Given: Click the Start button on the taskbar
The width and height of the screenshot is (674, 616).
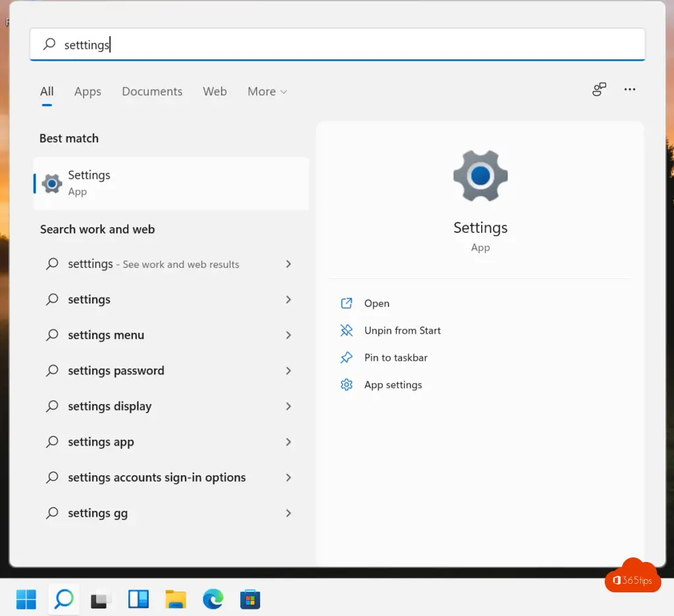Looking at the screenshot, I should click(x=26, y=599).
